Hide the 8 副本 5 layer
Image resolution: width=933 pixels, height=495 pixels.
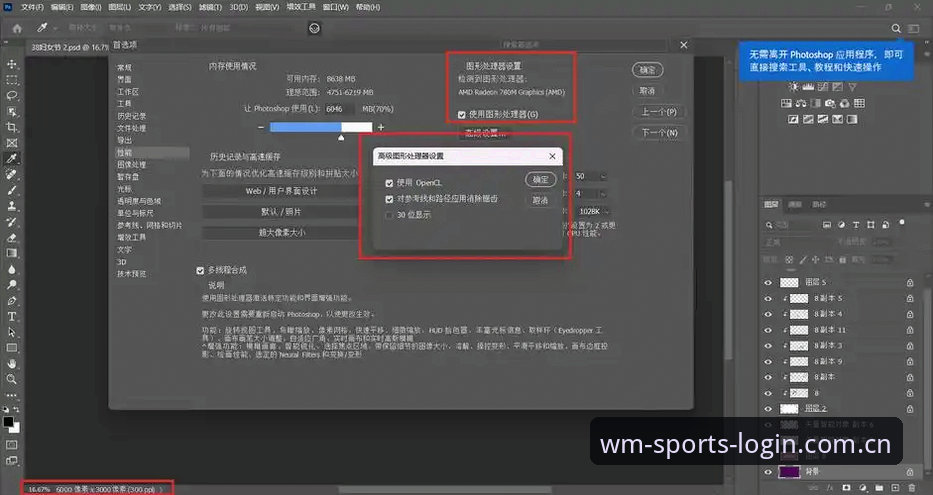tap(768, 299)
